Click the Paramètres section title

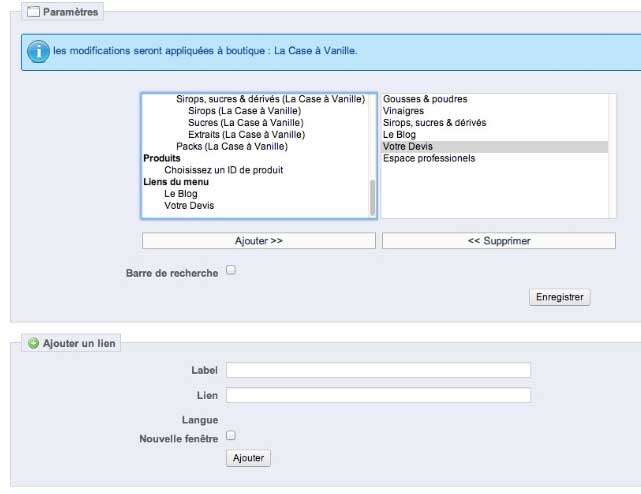pos(70,12)
